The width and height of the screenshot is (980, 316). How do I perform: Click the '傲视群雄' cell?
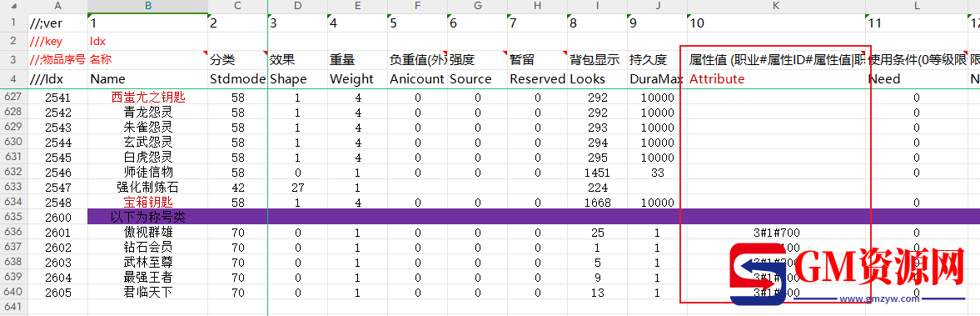148,232
